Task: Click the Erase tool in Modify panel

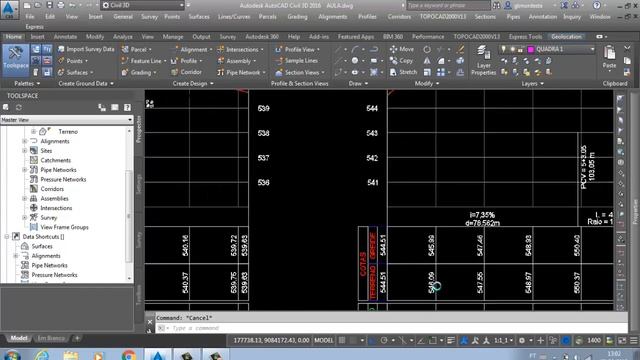Action: pos(460,49)
